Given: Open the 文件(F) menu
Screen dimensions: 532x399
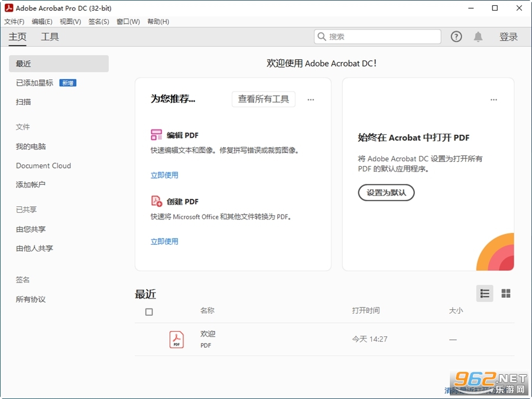Looking at the screenshot, I should [x=14, y=22].
